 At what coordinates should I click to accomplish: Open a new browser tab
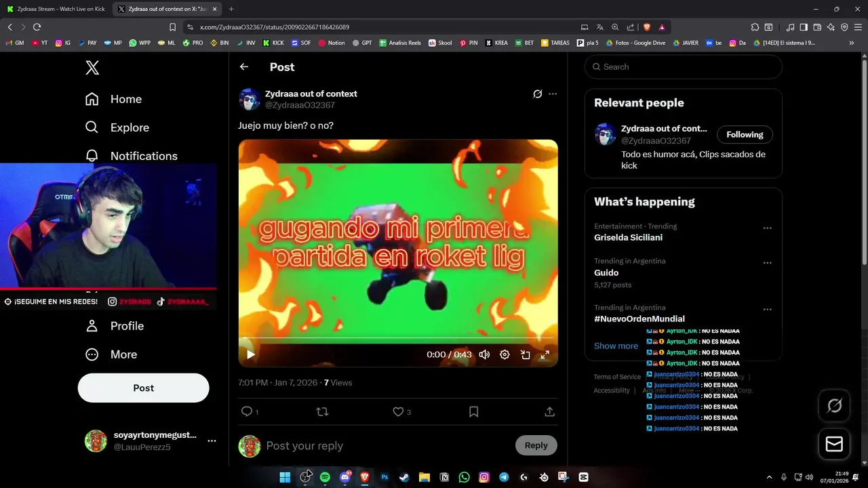coord(231,9)
